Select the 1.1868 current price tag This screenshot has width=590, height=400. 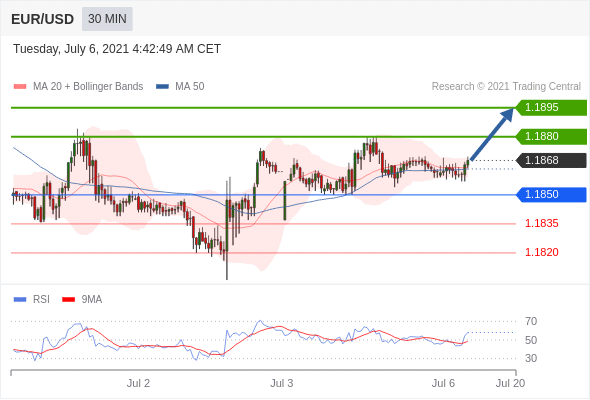[551, 160]
